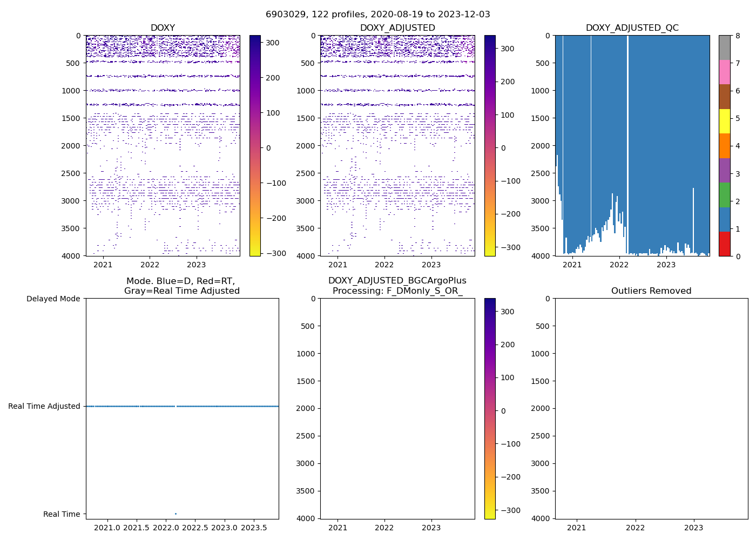756x540 pixels.
Task: Click the 'Real Time Adjusted' axis label
Action: 44,406
